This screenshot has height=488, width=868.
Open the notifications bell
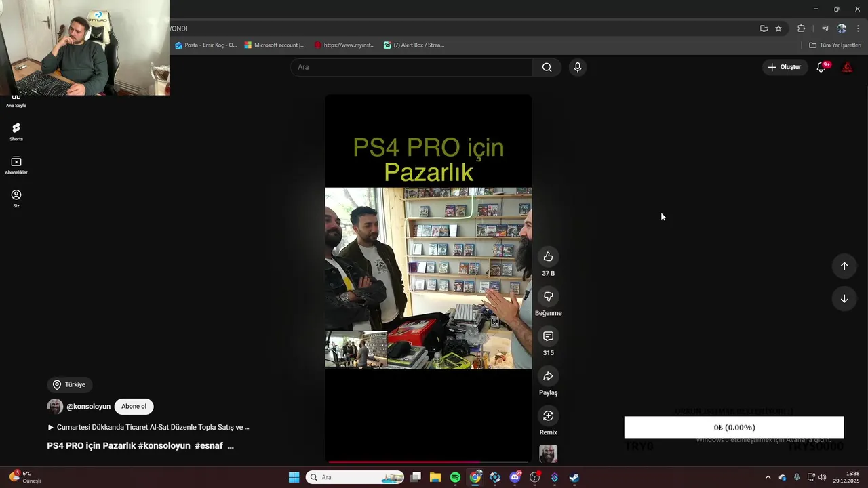[821, 67]
